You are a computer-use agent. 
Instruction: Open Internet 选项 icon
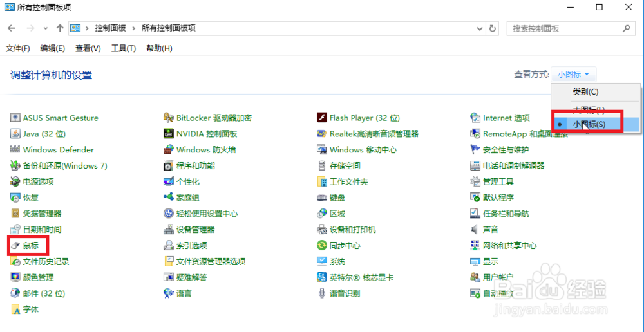[x=475, y=118]
